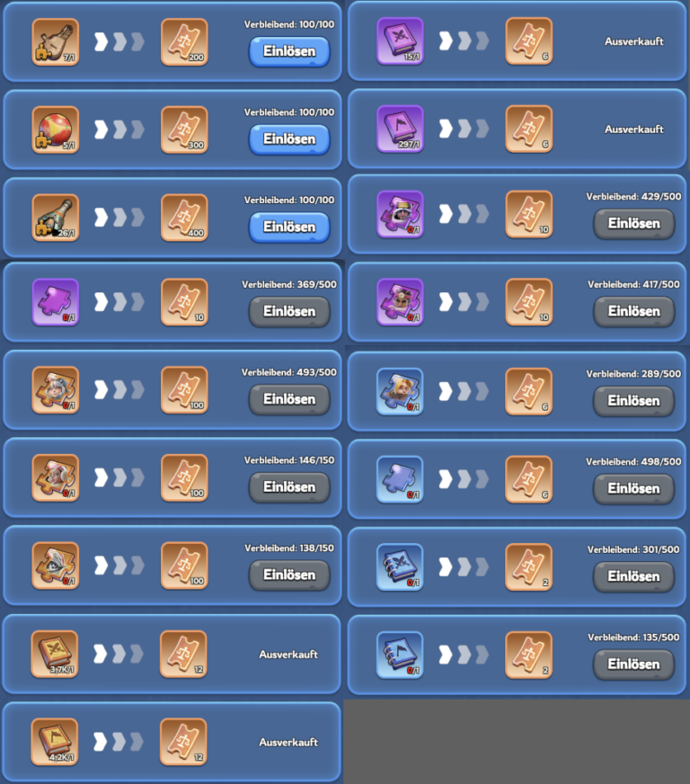Viewport: 690px width, 784px height.
Task: Click Einlösen for the 300 ticket offer
Action: (289, 139)
